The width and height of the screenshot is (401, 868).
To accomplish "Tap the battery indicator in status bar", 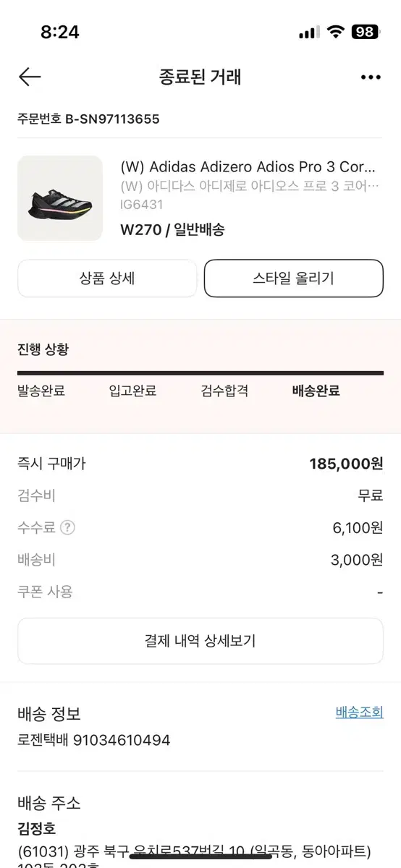I will [x=365, y=32].
